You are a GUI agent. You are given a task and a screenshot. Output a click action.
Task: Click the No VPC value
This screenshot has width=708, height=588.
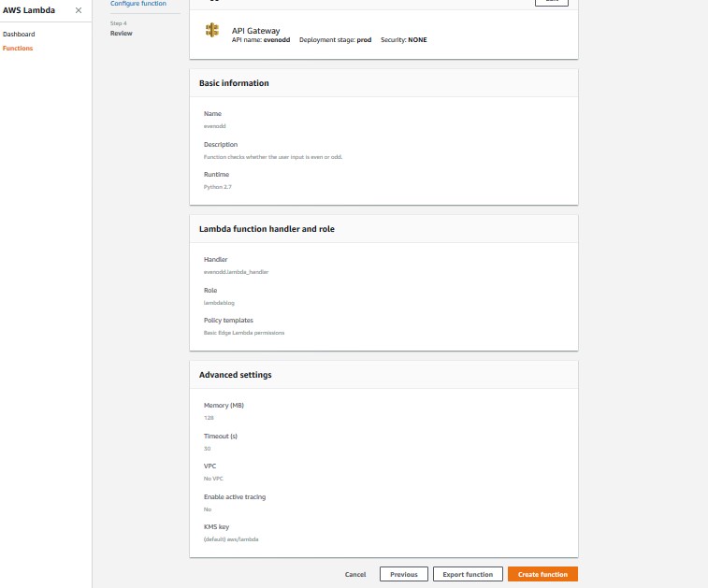[213, 479]
